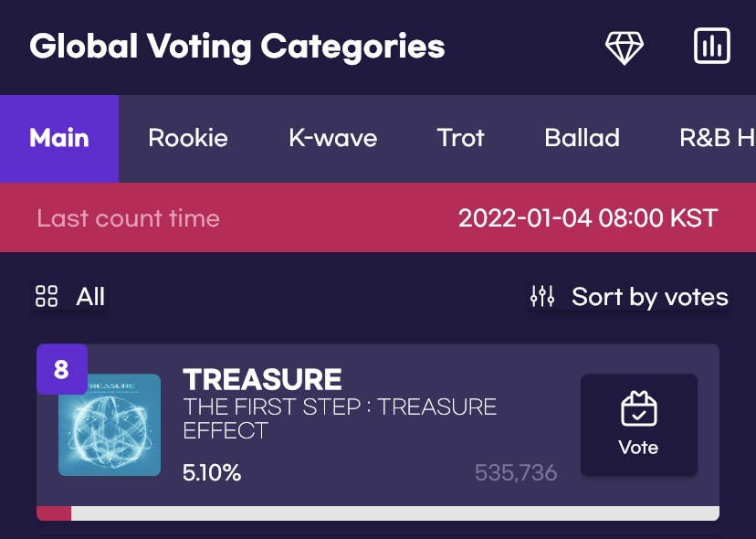Click the sliders icon for sorting
The width and height of the screenshot is (756, 539).
[x=542, y=296]
